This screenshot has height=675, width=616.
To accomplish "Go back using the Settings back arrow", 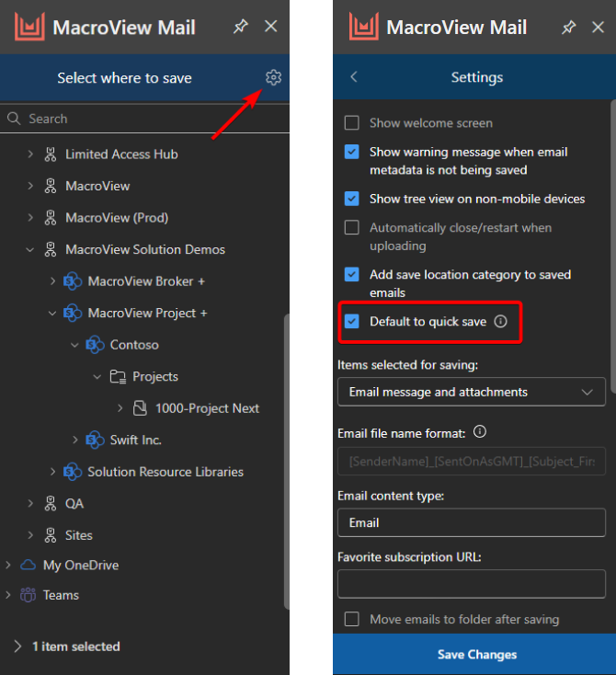I will coord(354,77).
